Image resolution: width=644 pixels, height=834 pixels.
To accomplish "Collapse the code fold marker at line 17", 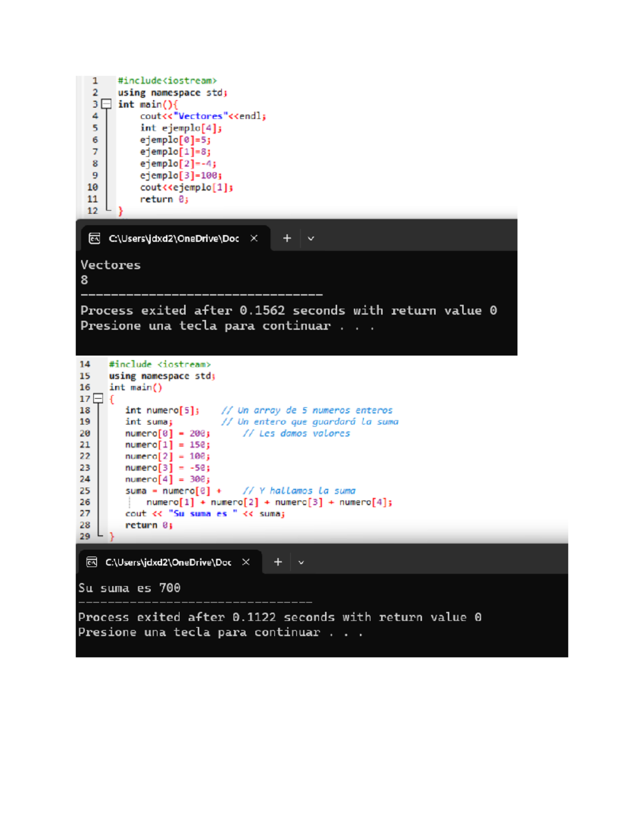I will coord(98,398).
